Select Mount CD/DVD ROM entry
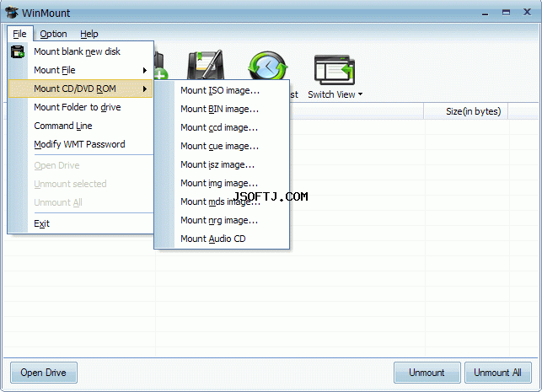 click(80, 89)
